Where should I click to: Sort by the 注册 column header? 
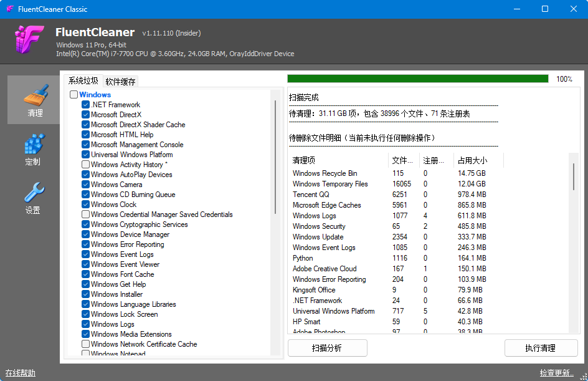(437, 160)
